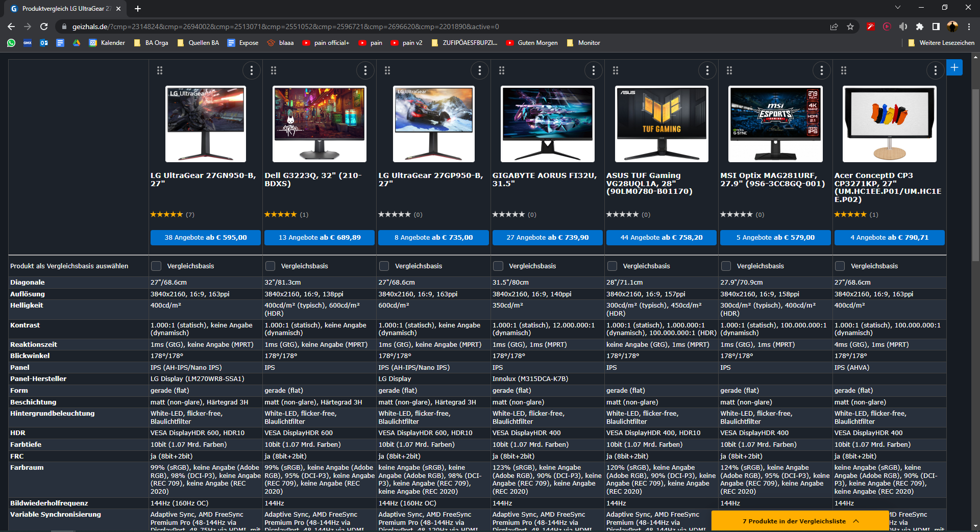
Task: Open options menu for ASUS TUF Gaming column
Action: point(707,70)
